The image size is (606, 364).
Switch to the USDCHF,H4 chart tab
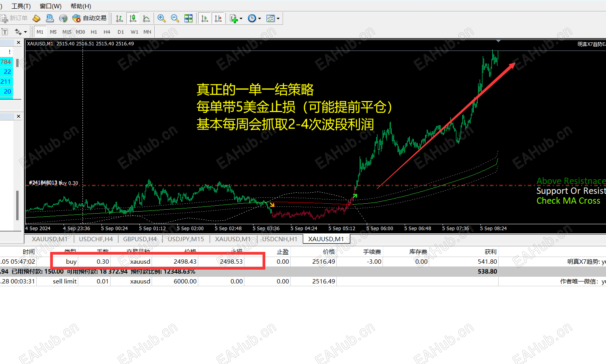[96, 239]
